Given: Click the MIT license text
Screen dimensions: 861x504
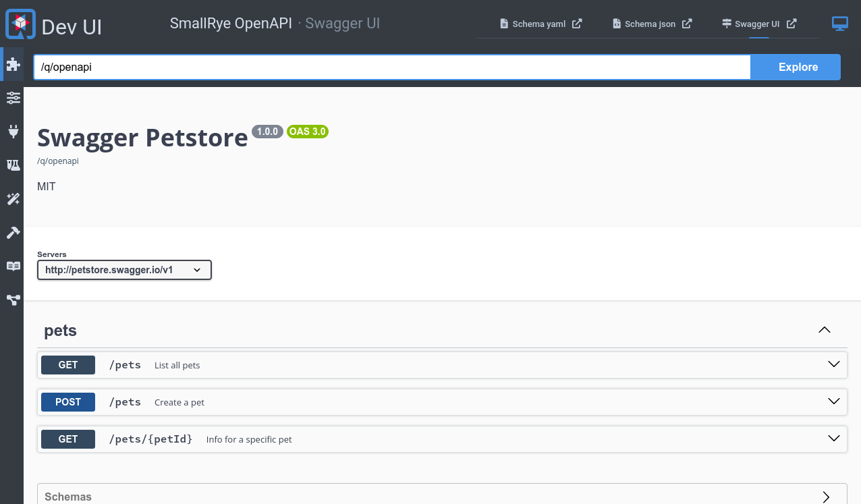Looking at the screenshot, I should coord(47,186).
